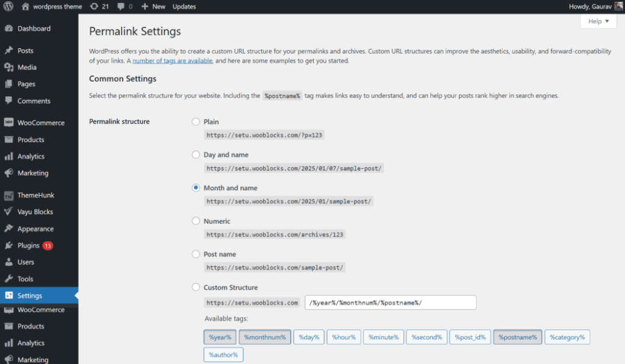Select the Comments speech-bubble icon
Screen dimensions: 625x364
click(9, 101)
